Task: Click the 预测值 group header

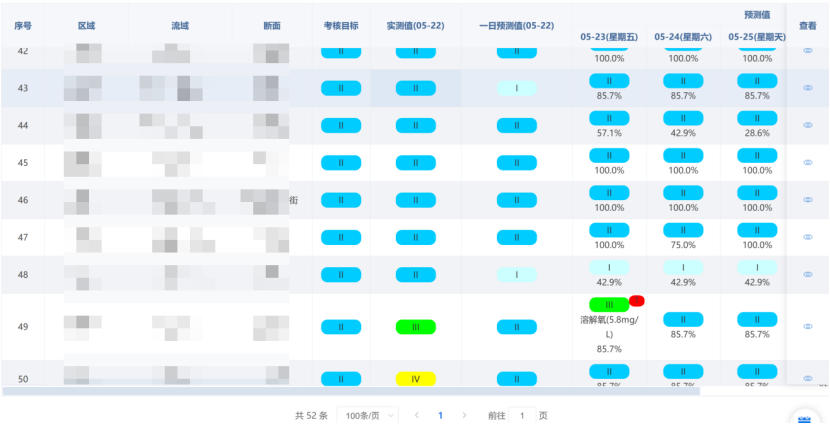Action: pos(757,15)
